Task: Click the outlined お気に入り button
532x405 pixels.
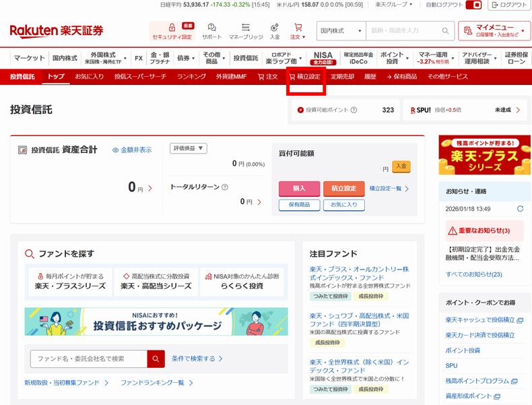Action: (343, 205)
